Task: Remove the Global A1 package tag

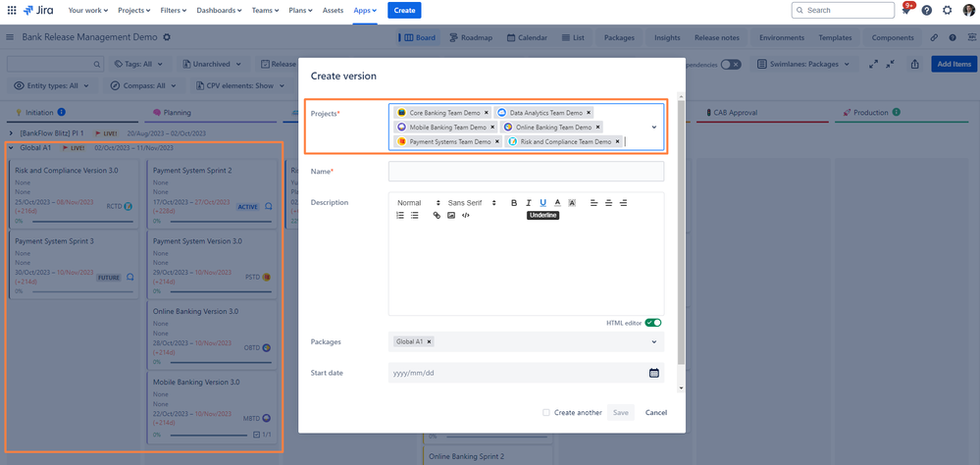Action: point(430,341)
